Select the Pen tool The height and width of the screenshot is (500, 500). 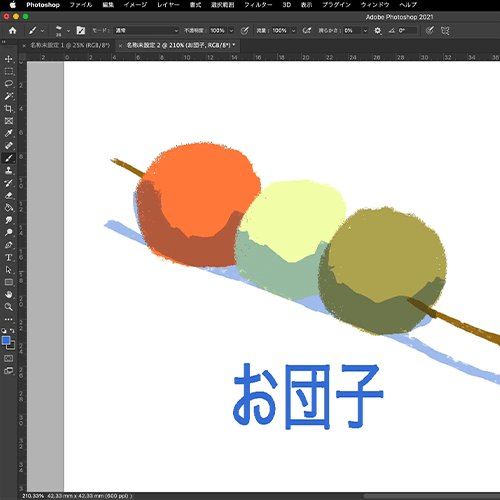click(x=9, y=245)
